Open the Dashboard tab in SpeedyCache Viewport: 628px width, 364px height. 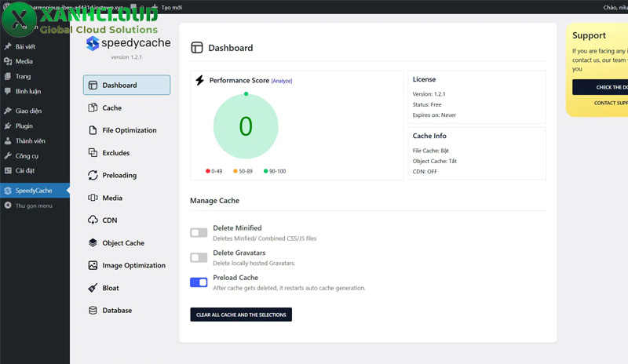pos(126,85)
